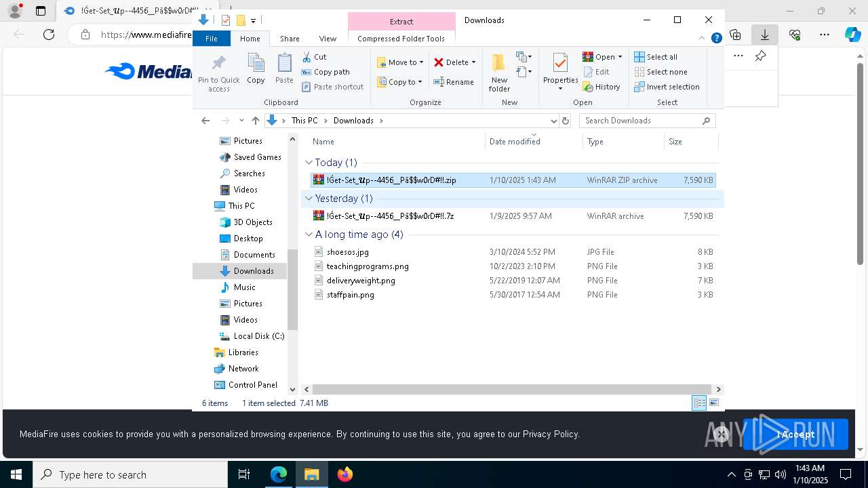The width and height of the screenshot is (868, 488).
Task: Click This PC in the address breadcrumb
Action: (304, 121)
